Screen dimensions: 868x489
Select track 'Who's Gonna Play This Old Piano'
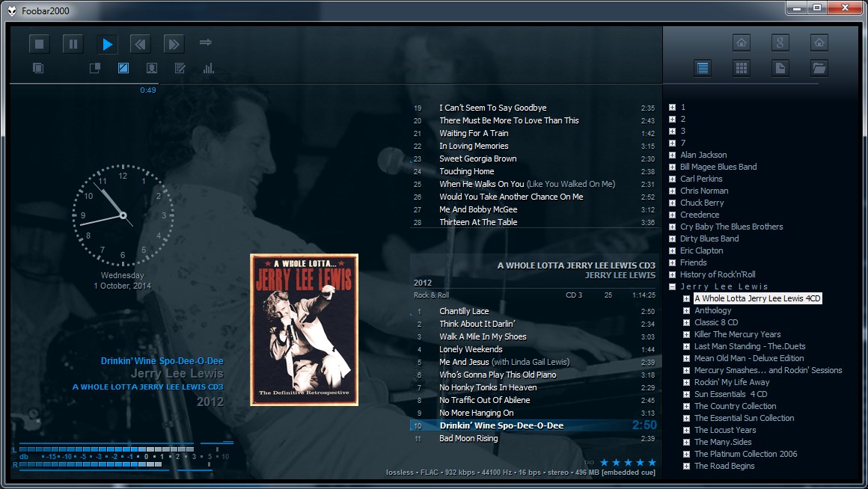tap(534, 375)
